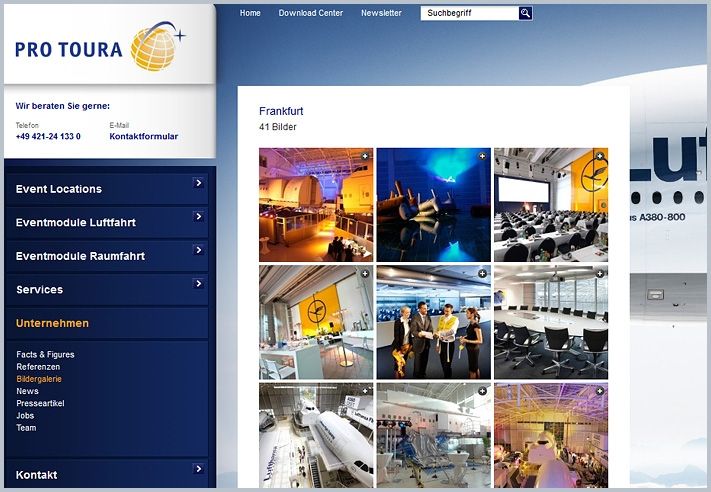The width and height of the screenshot is (711, 492).
Task: Click plus icon on conference hall photo
Action: click(x=600, y=156)
